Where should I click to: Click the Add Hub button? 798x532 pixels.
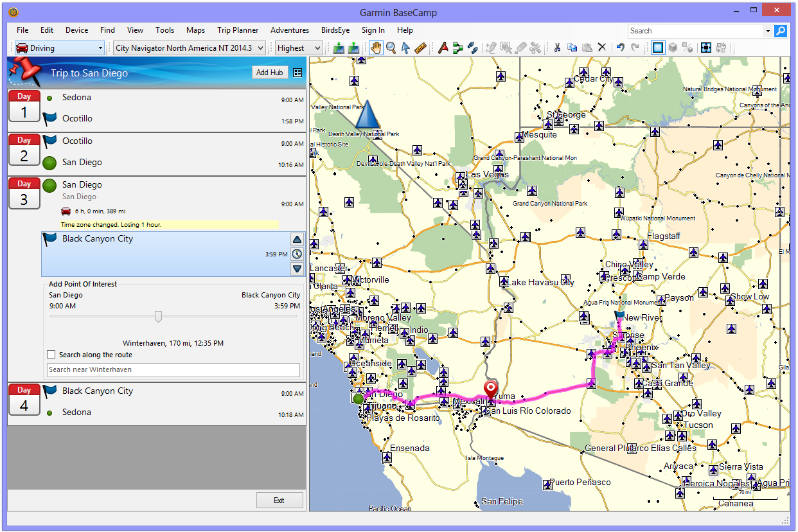click(269, 73)
